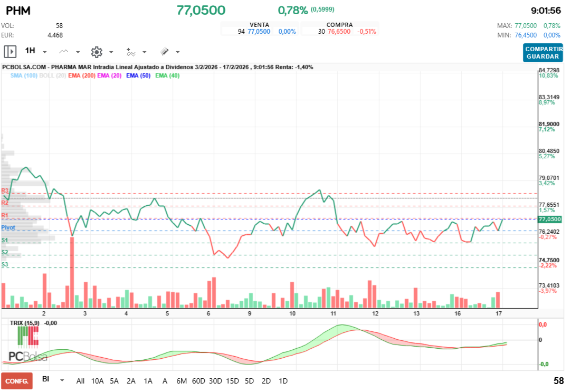The height and width of the screenshot is (392, 571).
Task: Switch to the 1D range tab
Action: pos(283,380)
